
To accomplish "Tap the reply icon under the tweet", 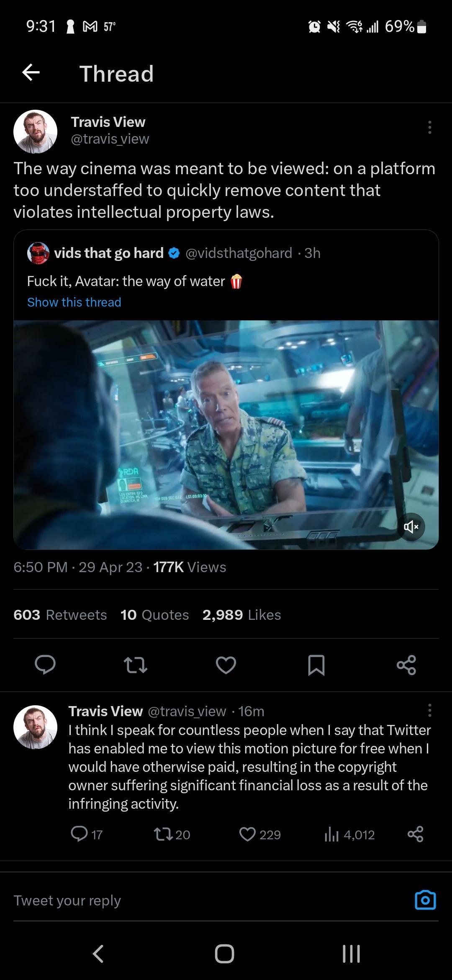I will 46,666.
